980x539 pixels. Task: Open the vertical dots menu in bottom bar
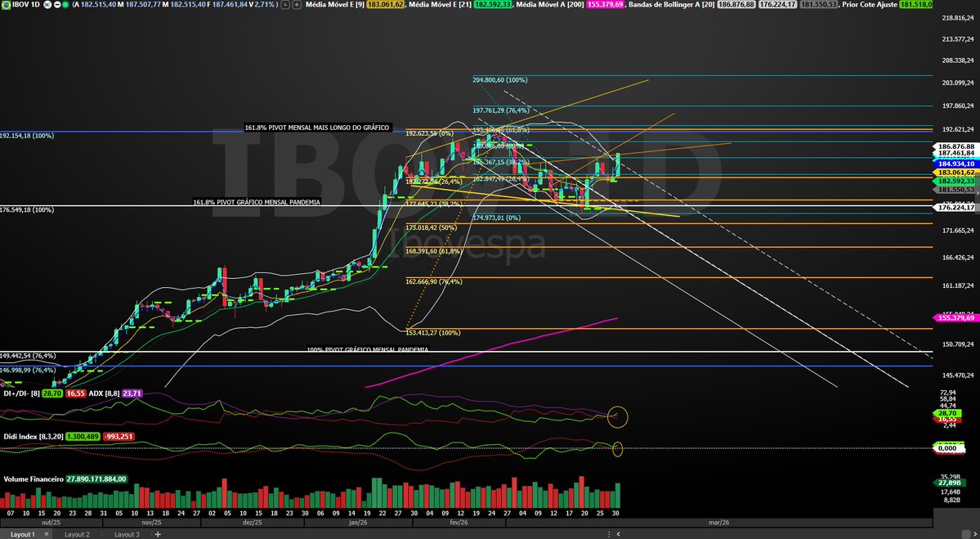pos(610,534)
